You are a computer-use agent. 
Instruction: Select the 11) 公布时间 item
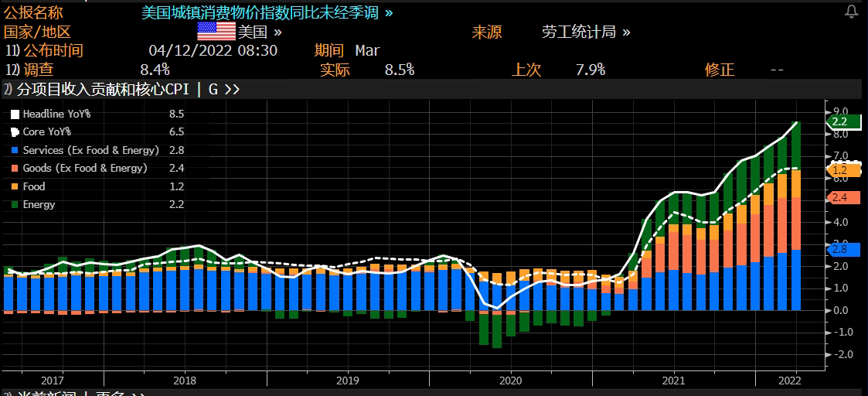click(x=44, y=51)
